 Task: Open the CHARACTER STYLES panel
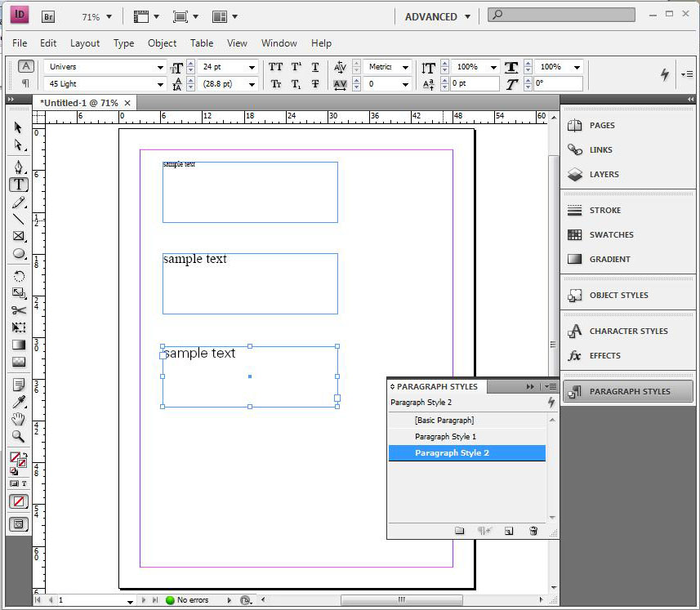click(x=627, y=331)
